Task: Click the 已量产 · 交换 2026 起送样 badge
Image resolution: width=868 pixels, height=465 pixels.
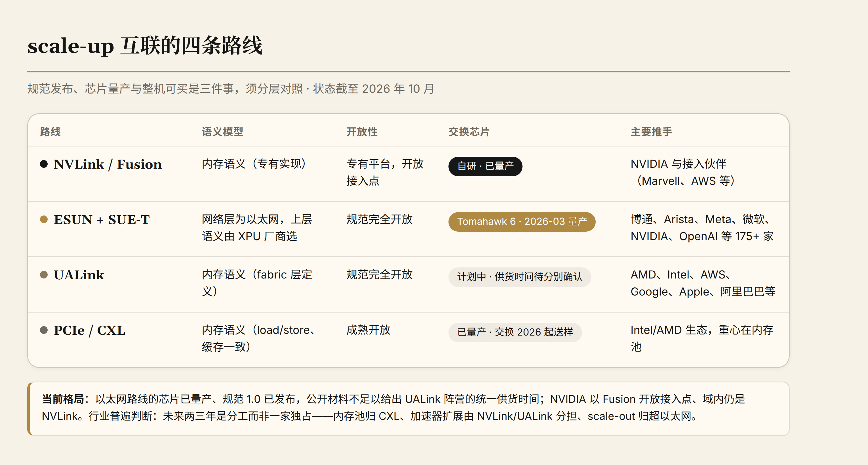Action: [515, 332]
